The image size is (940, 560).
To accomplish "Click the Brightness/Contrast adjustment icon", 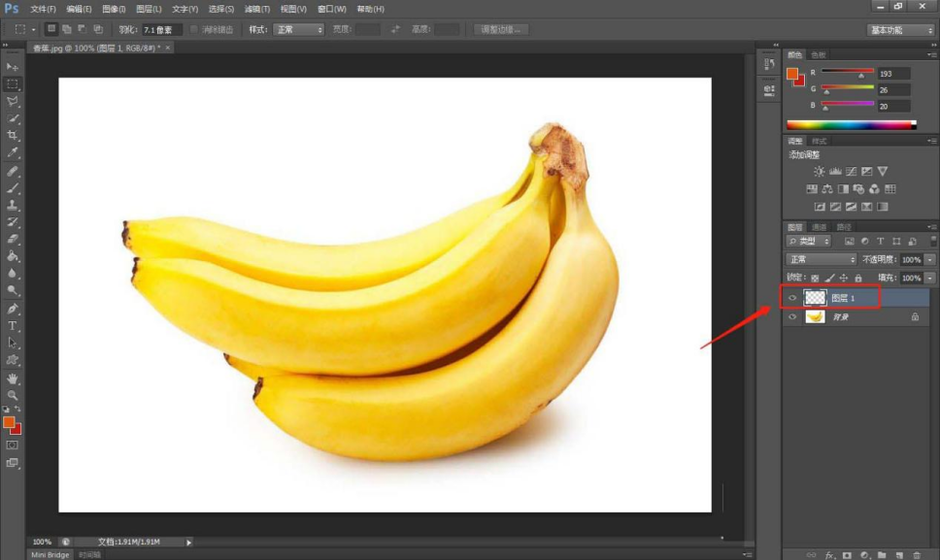I will [818, 172].
